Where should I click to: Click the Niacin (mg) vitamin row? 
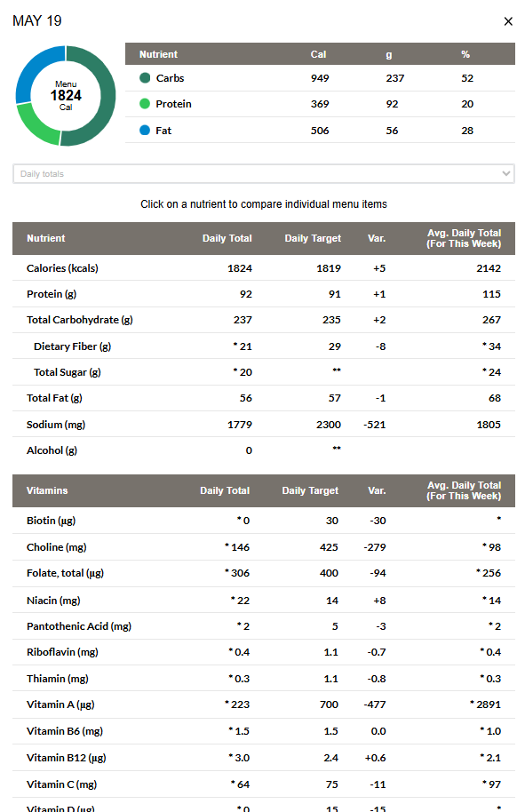[x=264, y=601]
